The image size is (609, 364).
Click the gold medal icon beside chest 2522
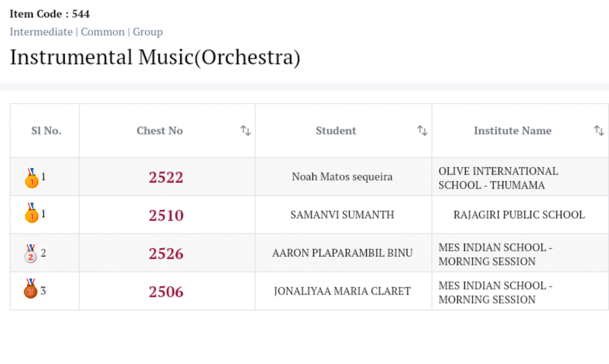[31, 178]
